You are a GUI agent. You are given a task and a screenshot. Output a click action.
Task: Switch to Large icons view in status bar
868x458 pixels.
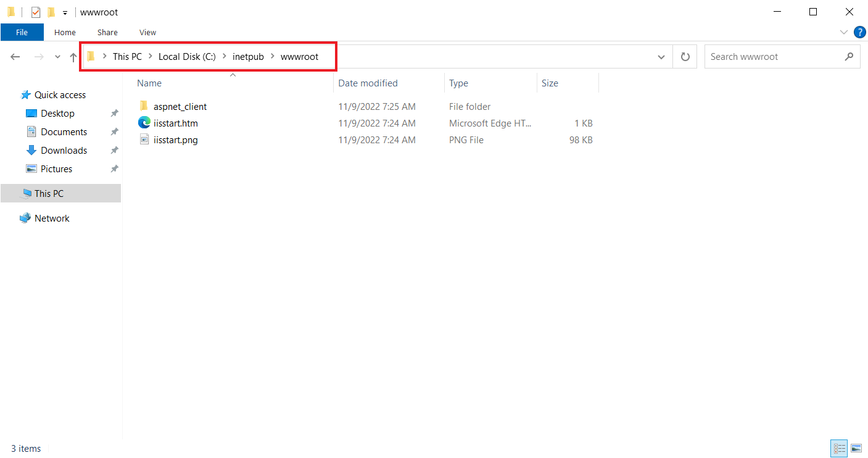click(x=856, y=448)
